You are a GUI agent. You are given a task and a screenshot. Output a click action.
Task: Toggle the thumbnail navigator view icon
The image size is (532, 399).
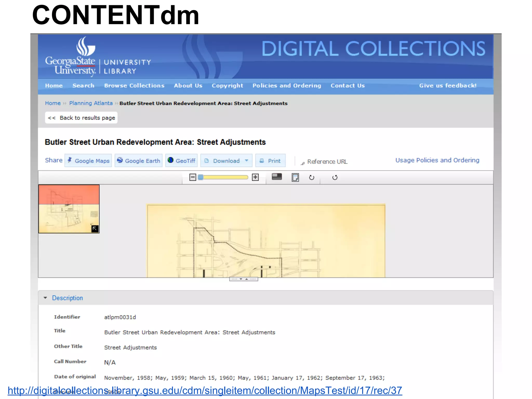(277, 177)
